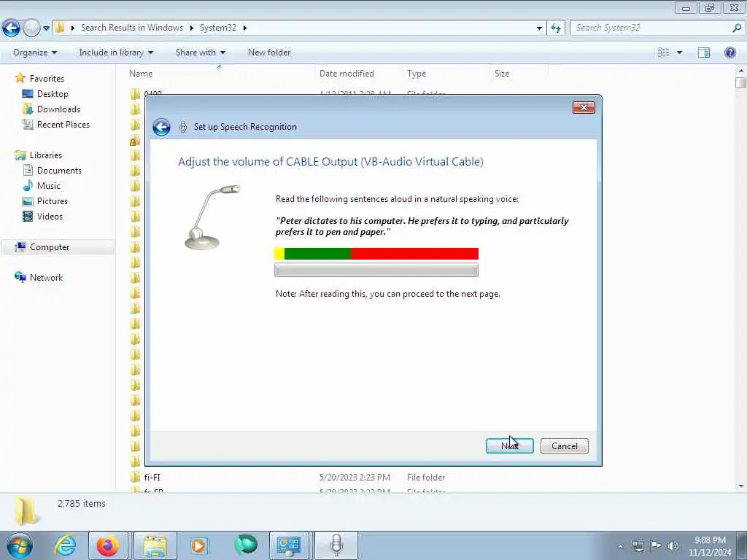
Task: Click the Search System32 field
Action: (x=650, y=28)
